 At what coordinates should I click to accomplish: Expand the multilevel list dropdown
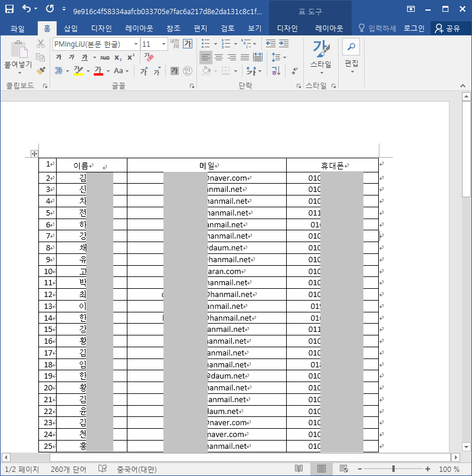[x=254, y=44]
